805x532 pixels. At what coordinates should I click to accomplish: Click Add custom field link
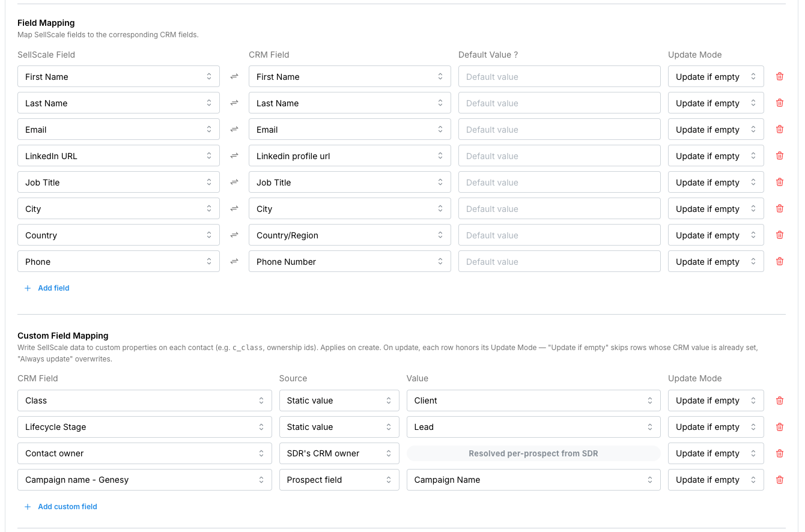tap(61, 507)
